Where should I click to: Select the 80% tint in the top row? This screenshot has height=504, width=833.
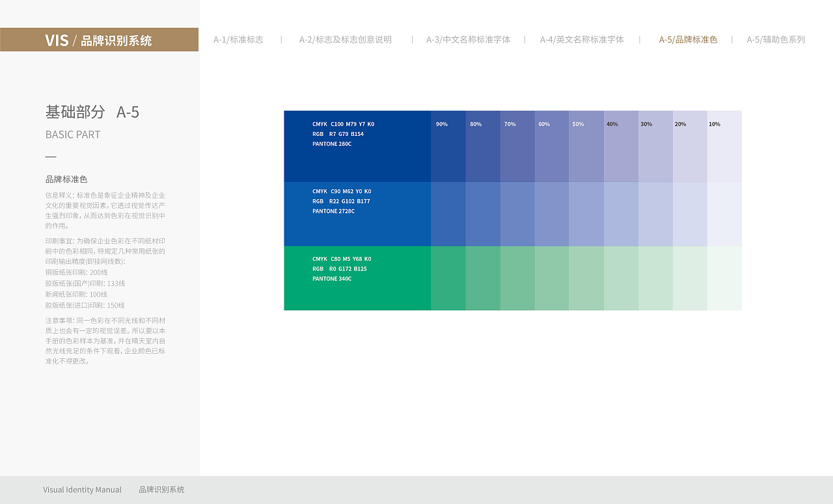click(483, 146)
